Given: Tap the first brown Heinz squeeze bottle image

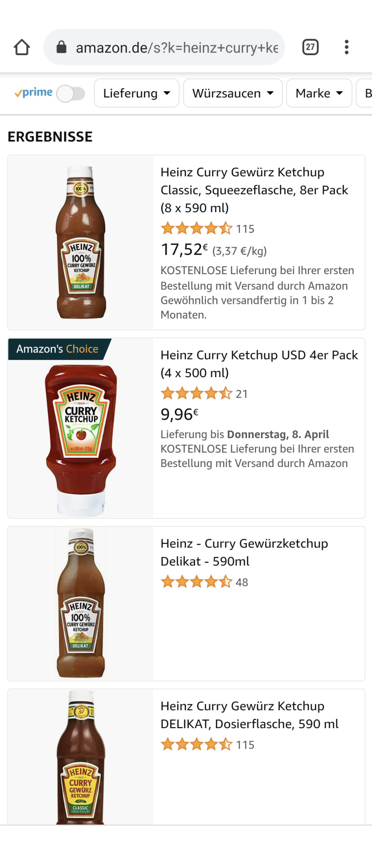Looking at the screenshot, I should 81,242.
